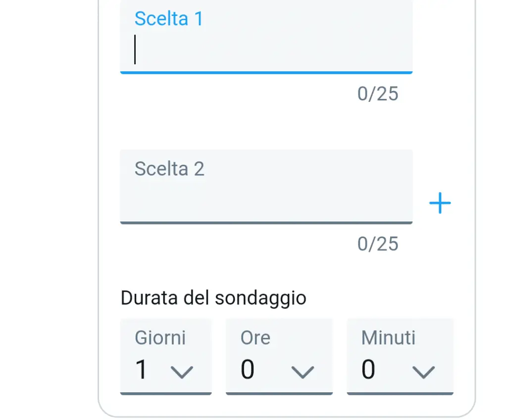The image size is (507, 420).
Task: Click the plus icon to add Scelta 3
Action: point(440,203)
